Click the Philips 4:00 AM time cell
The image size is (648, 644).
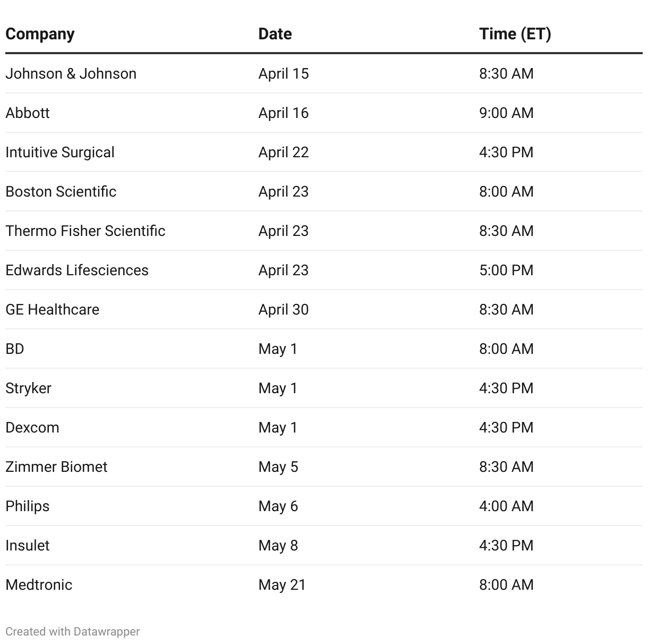(506, 506)
